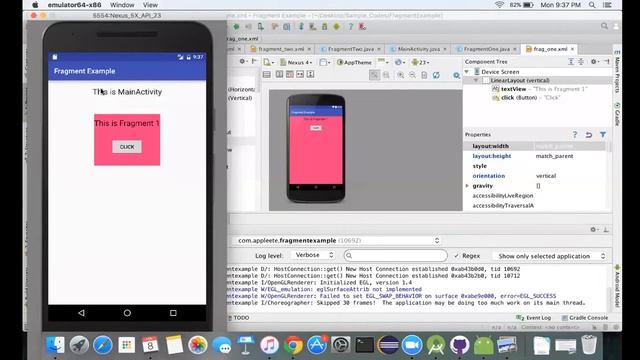640x360 pixels.
Task: Open Android Studio from the Dock
Action: [436, 345]
